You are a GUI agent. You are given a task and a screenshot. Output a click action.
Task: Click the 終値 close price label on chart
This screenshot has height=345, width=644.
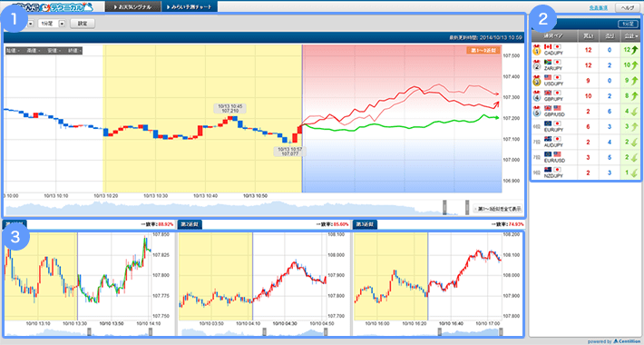(x=74, y=51)
